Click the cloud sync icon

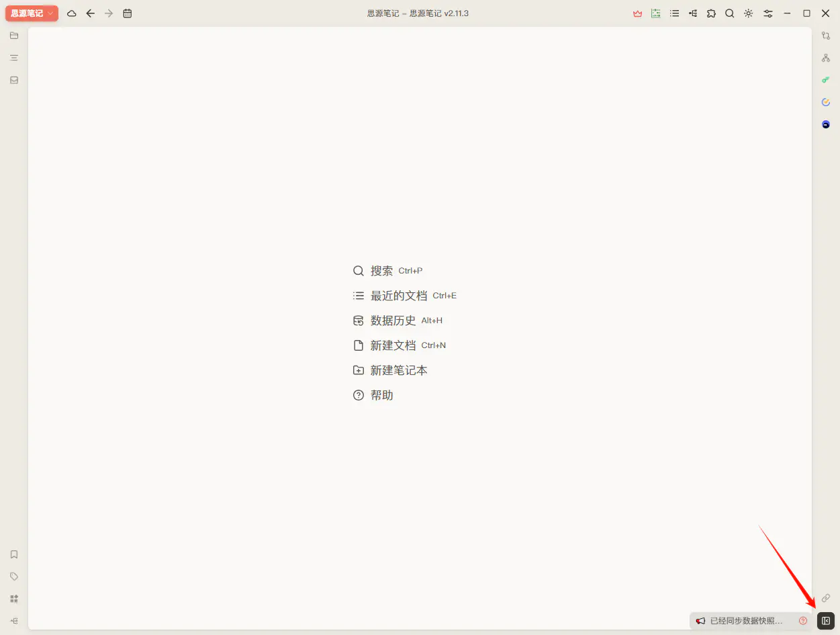click(72, 13)
